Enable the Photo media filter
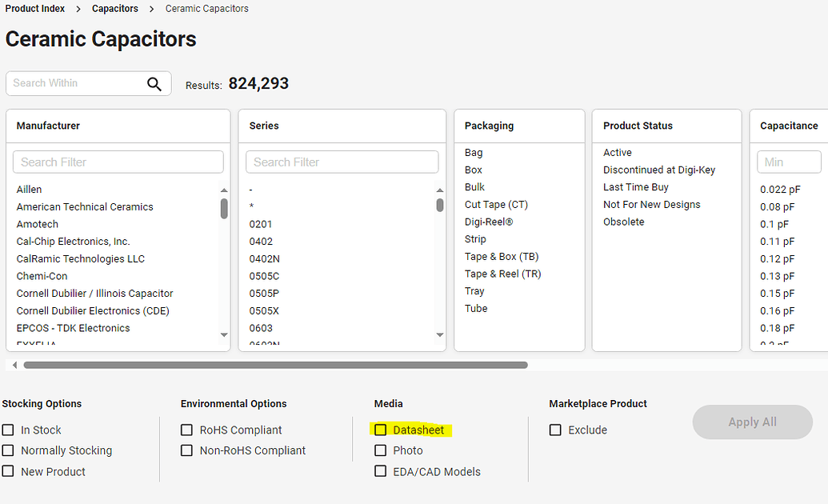828x504 pixels. 380,450
